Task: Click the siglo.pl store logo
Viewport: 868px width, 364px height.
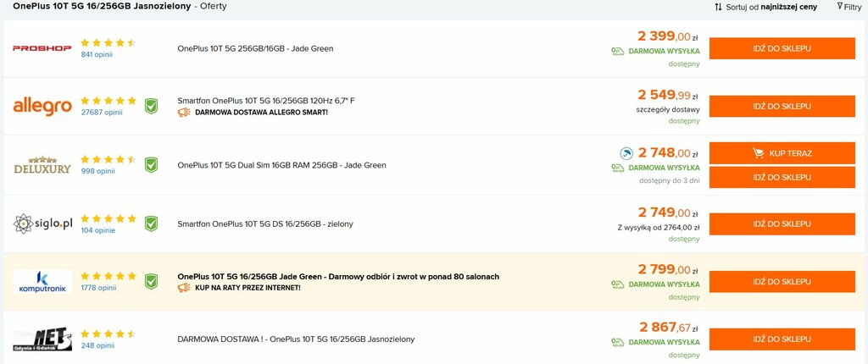Action: (42, 224)
